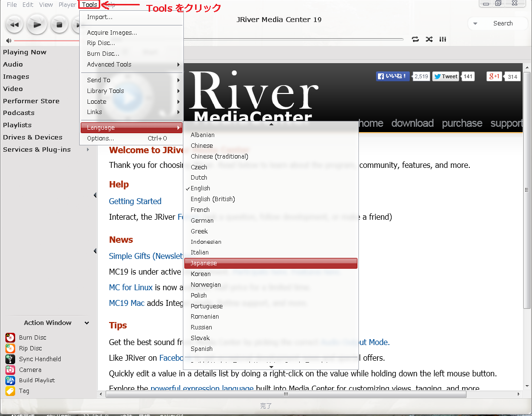Viewport: 532px width, 416px height.
Task: Click the Rip Disc action icon
Action: [x=10, y=348]
